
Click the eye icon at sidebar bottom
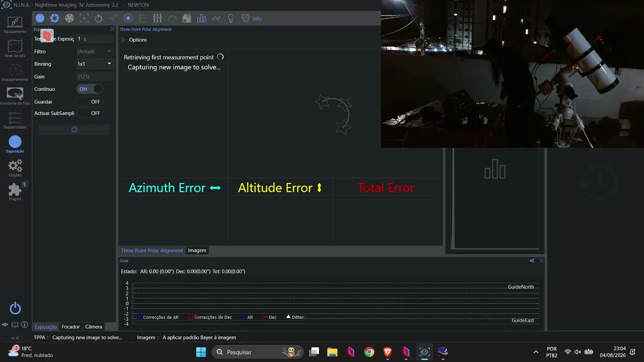(x=5, y=325)
